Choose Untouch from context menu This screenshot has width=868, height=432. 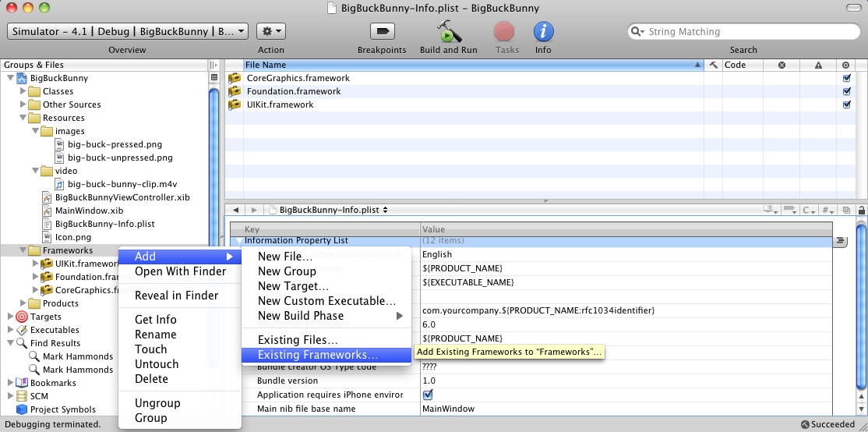[x=181, y=364]
